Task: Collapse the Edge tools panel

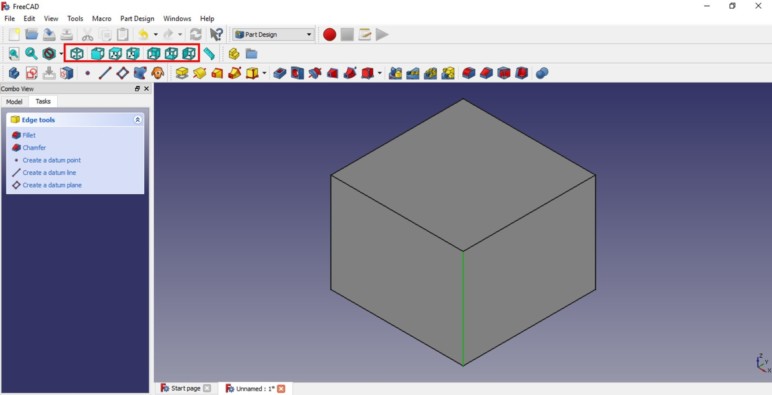Action: click(x=137, y=120)
